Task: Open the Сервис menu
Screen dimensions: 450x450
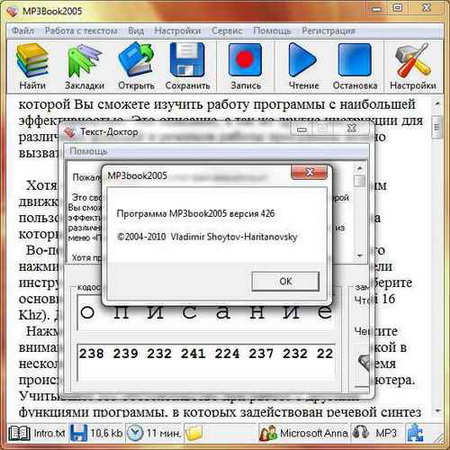Action: point(227,31)
